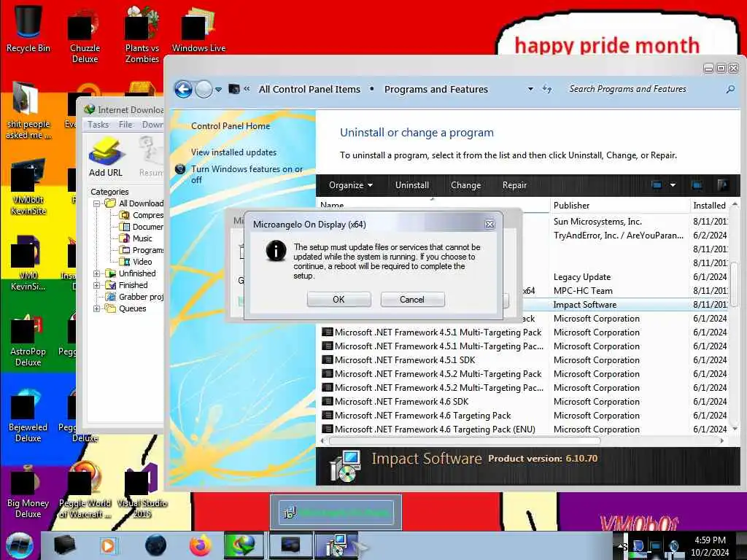The width and height of the screenshot is (747, 560).
Task: Click the Back arrow in Programs and Features
Action: (183, 89)
